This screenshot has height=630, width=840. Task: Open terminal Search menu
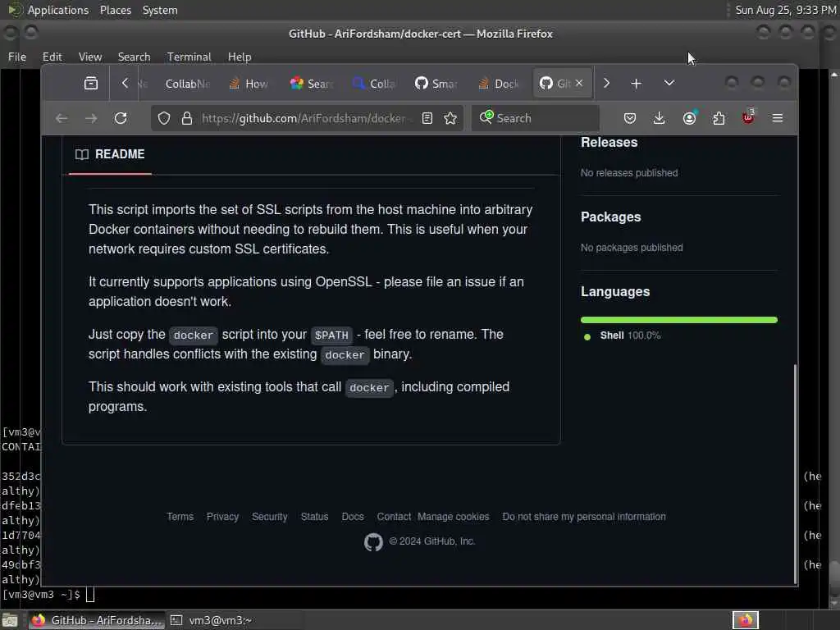134,57
